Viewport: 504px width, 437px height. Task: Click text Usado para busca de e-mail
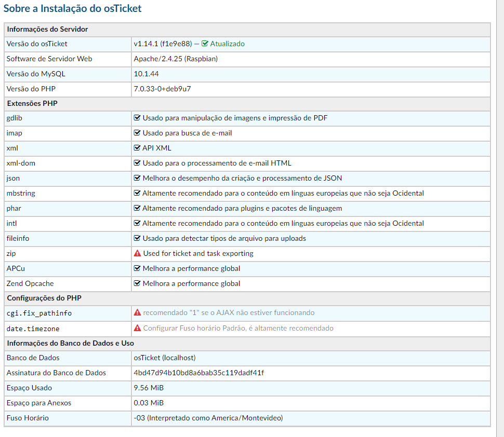coord(187,133)
